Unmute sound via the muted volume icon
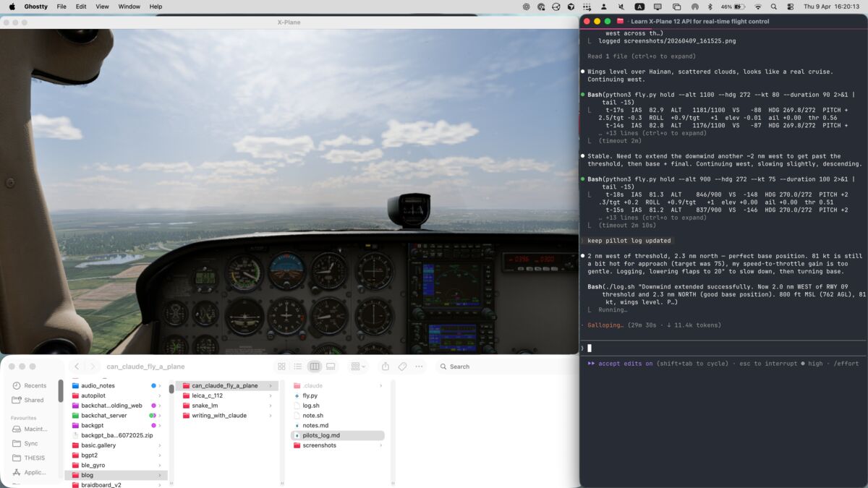Screen dimensions: 868x488 (x=621, y=7)
